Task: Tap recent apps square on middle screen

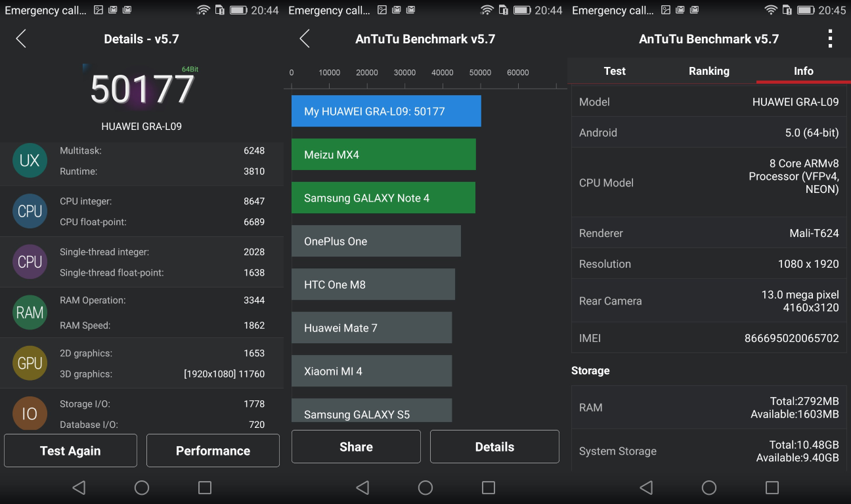Action: pos(489,488)
